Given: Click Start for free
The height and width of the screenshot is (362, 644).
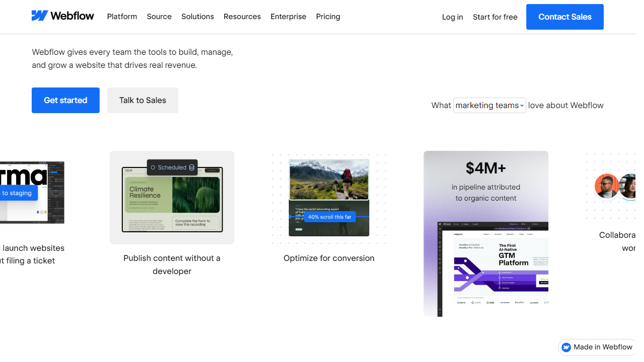Looking at the screenshot, I should 495,17.
